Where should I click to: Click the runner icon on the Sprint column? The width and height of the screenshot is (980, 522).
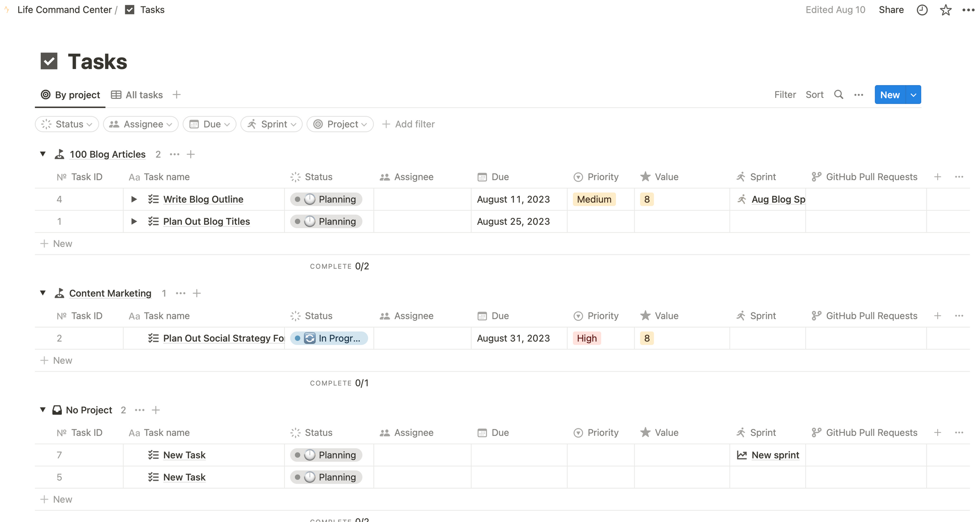tap(742, 177)
